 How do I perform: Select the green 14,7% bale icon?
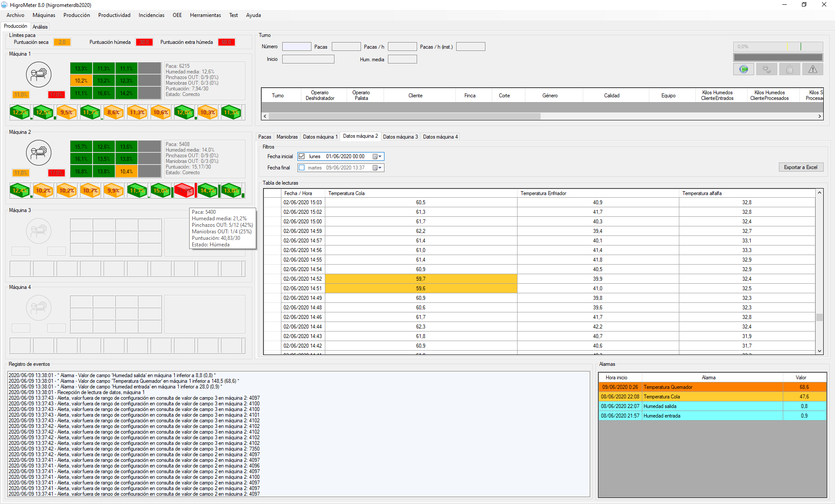tap(208, 190)
